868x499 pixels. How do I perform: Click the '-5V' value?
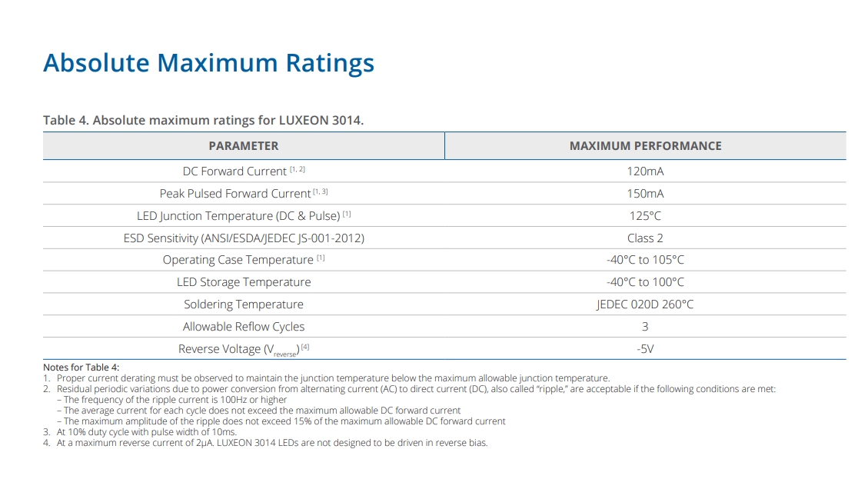tap(646, 349)
